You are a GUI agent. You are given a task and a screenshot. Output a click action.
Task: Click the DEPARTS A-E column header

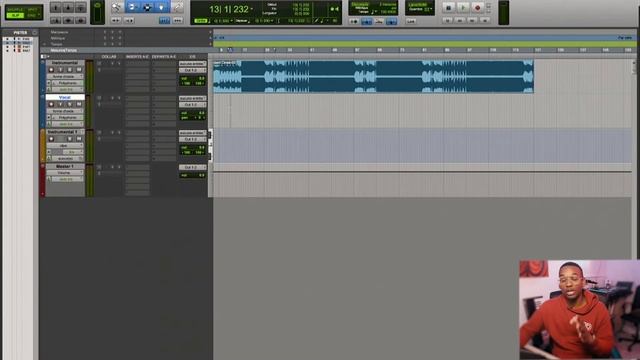pos(164,57)
